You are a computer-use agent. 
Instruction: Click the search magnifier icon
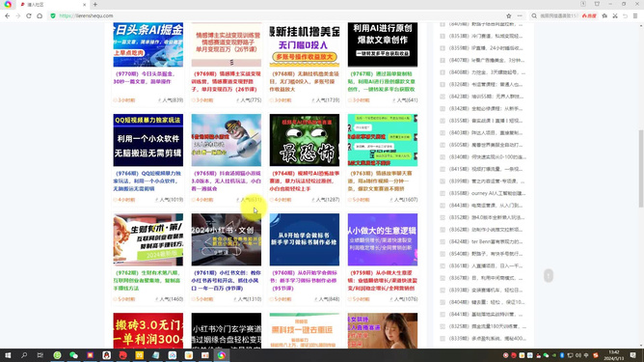534,15
